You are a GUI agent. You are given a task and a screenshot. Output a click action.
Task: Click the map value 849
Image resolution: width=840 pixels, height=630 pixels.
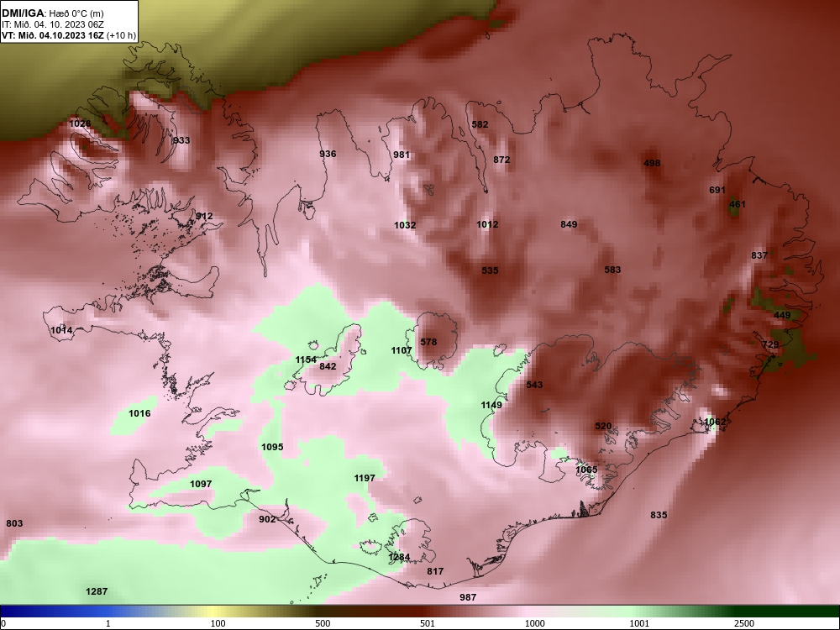[x=569, y=224]
